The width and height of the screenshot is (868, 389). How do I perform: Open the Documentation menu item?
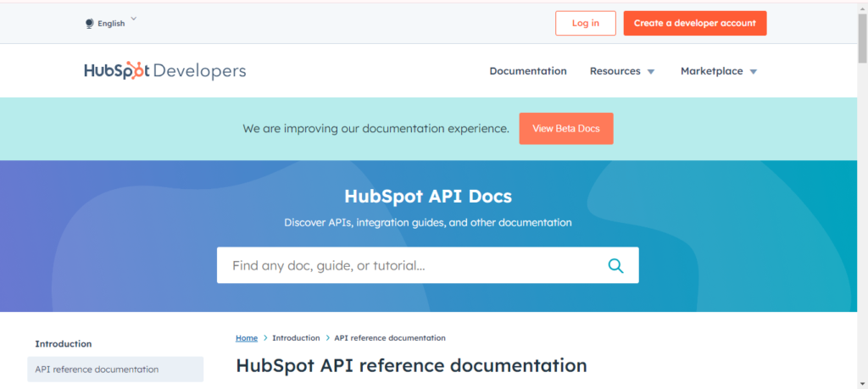(528, 71)
